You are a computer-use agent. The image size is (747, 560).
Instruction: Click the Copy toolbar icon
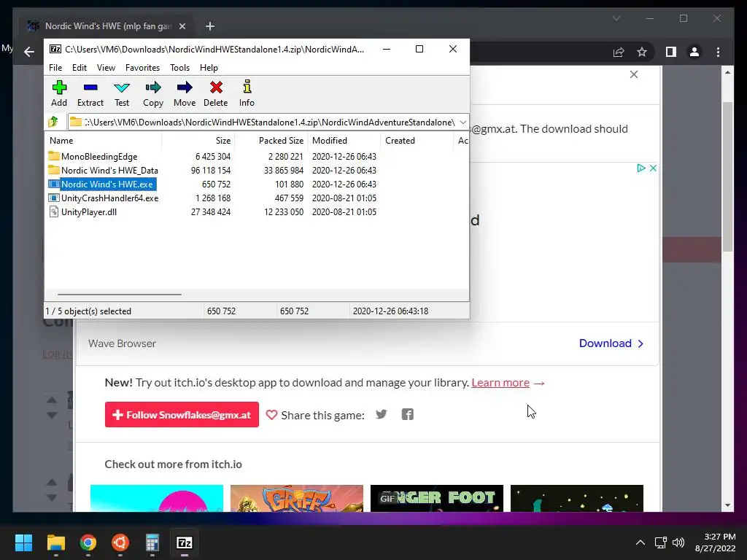(x=153, y=93)
